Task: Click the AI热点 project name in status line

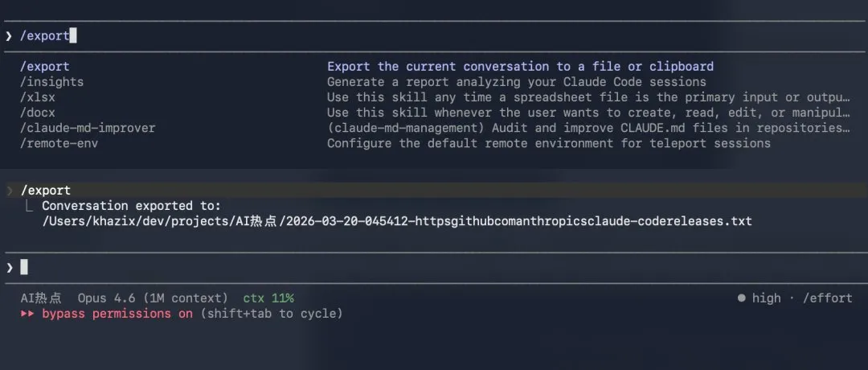Action: coord(41,298)
